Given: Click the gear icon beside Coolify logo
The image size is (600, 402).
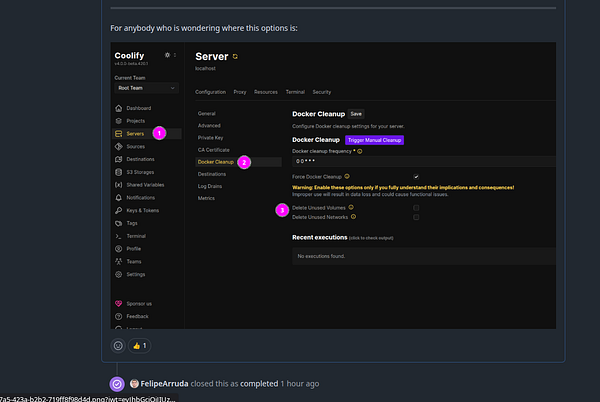Looking at the screenshot, I should click(x=167, y=55).
